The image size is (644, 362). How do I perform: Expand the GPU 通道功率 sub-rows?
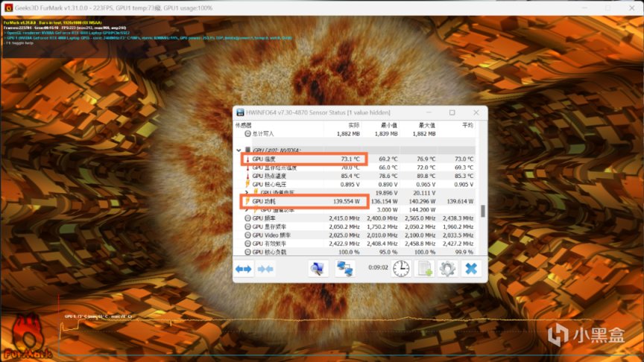[247, 210]
